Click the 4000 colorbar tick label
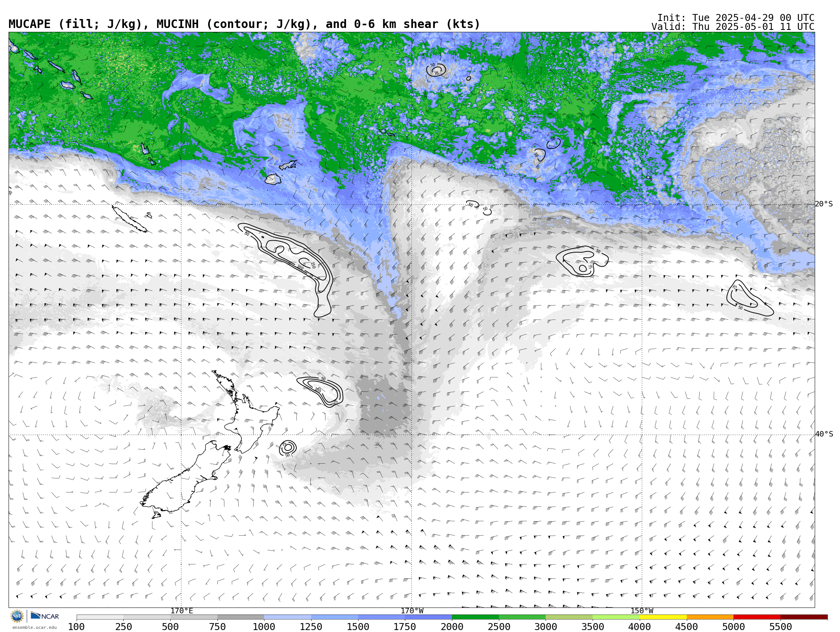Image resolution: width=840 pixels, height=632 pixels. tap(640, 627)
